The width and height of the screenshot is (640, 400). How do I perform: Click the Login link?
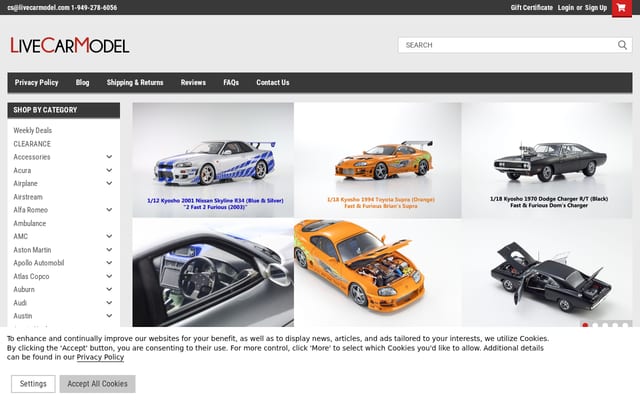coord(566,8)
